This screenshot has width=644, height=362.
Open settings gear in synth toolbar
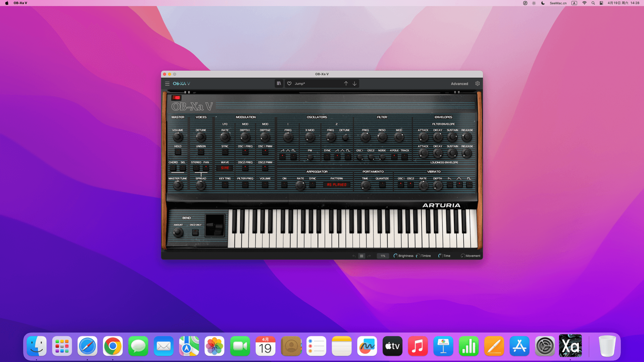click(x=477, y=83)
